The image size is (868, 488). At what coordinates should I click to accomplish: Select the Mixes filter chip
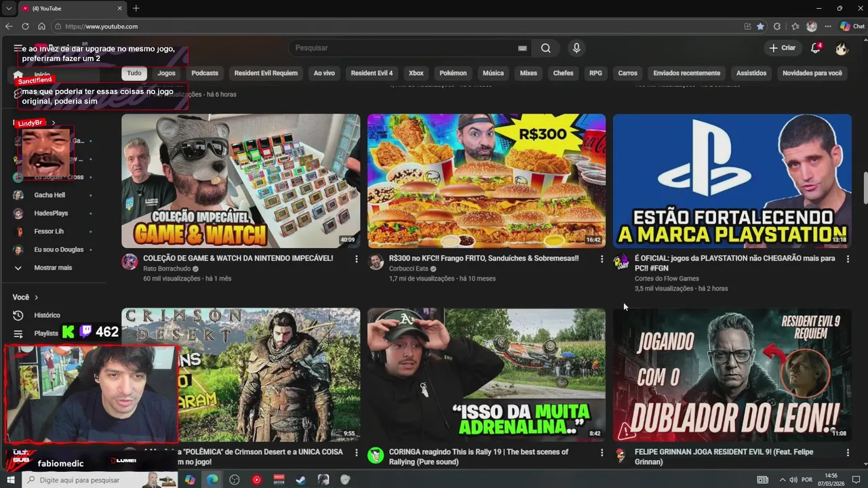(x=528, y=73)
